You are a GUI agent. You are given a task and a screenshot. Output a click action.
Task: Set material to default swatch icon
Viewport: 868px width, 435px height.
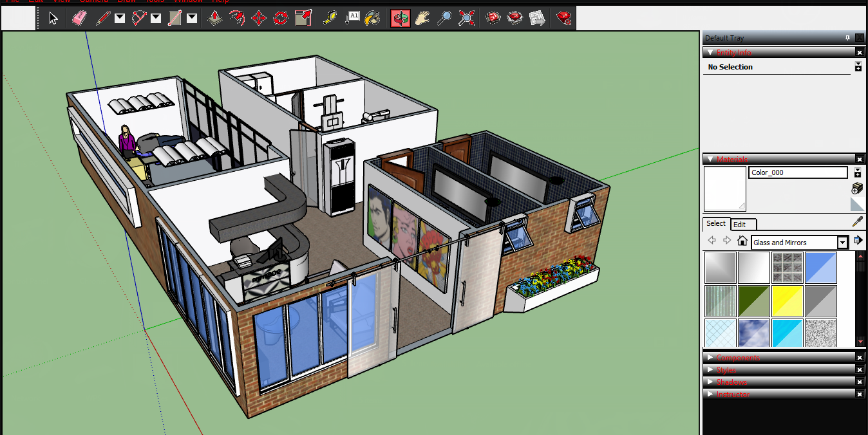tap(857, 205)
